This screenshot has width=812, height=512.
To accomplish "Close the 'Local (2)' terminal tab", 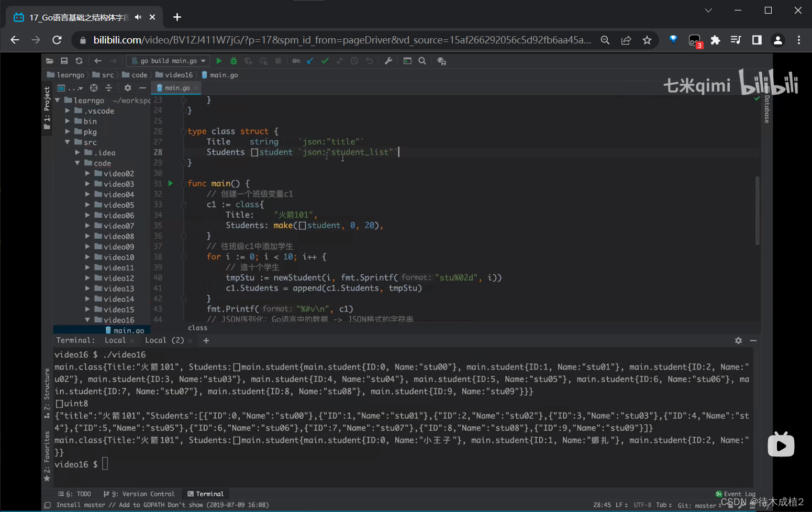I will coord(190,341).
